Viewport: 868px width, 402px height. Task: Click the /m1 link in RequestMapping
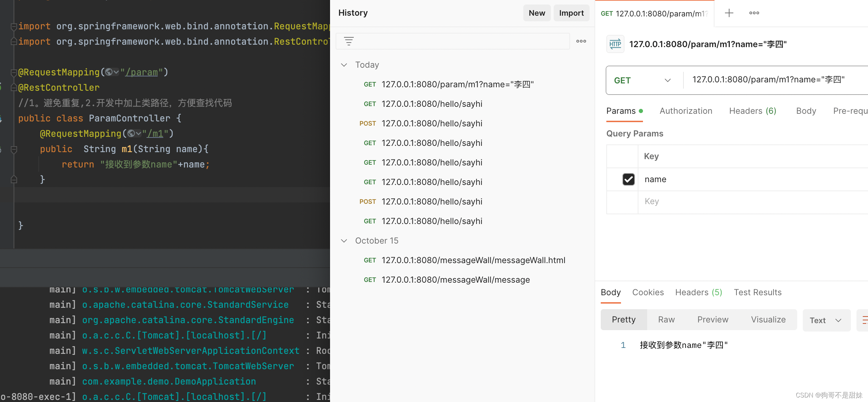pos(155,134)
